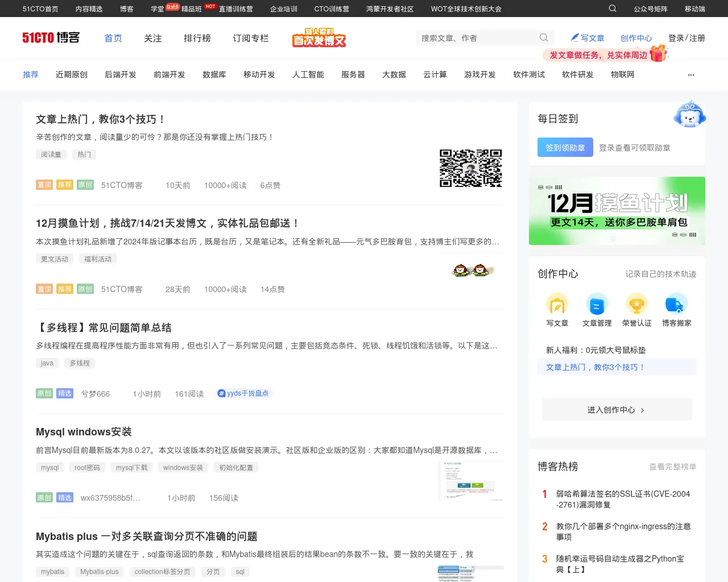Click in the 搜索文章、作者 search field
Viewport: 728px width, 582px height.
[478, 38]
